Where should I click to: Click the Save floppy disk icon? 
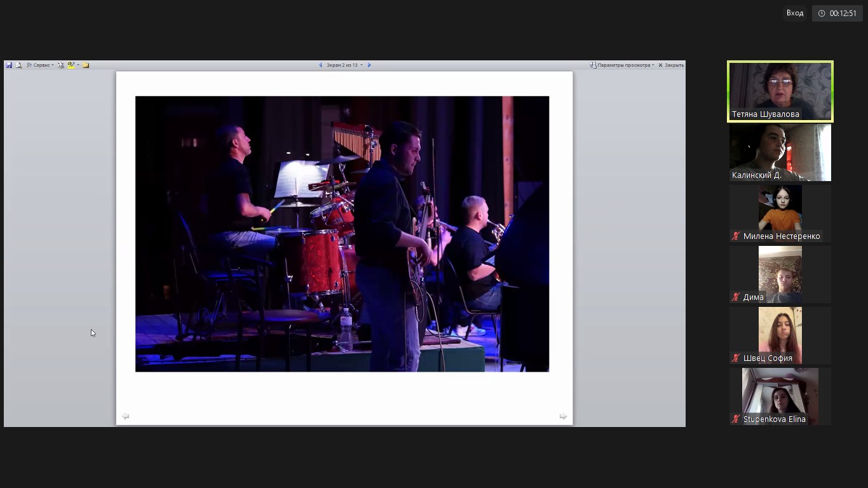[9, 65]
